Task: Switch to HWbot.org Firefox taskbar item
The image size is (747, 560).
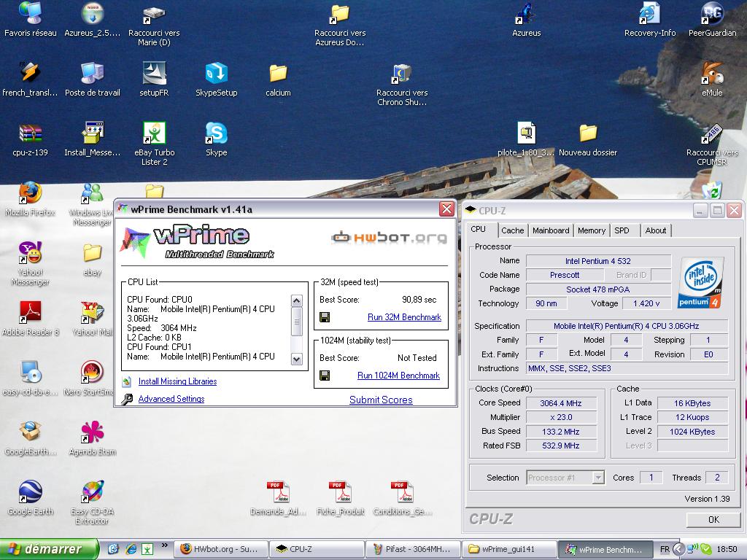Action: pos(220,550)
